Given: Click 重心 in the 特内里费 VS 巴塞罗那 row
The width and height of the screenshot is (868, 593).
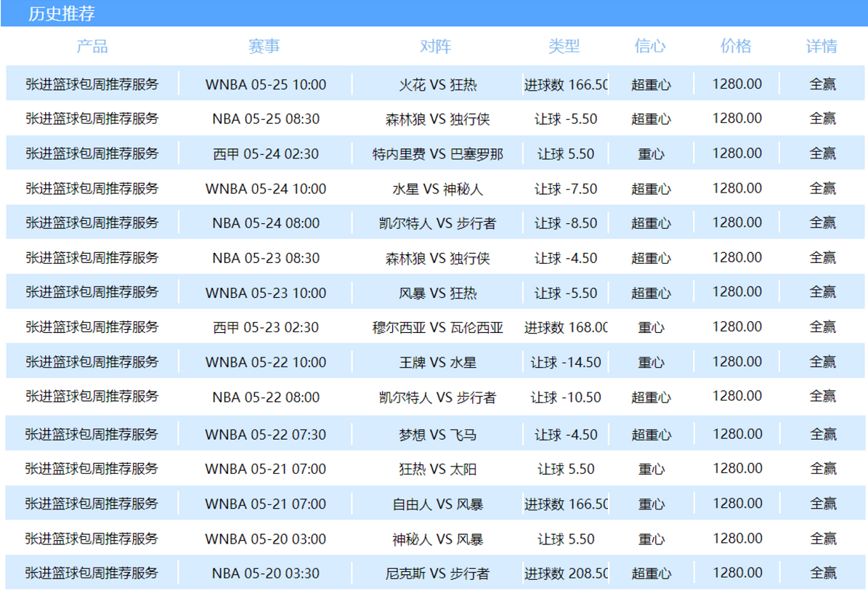Looking at the screenshot, I should tap(651, 154).
